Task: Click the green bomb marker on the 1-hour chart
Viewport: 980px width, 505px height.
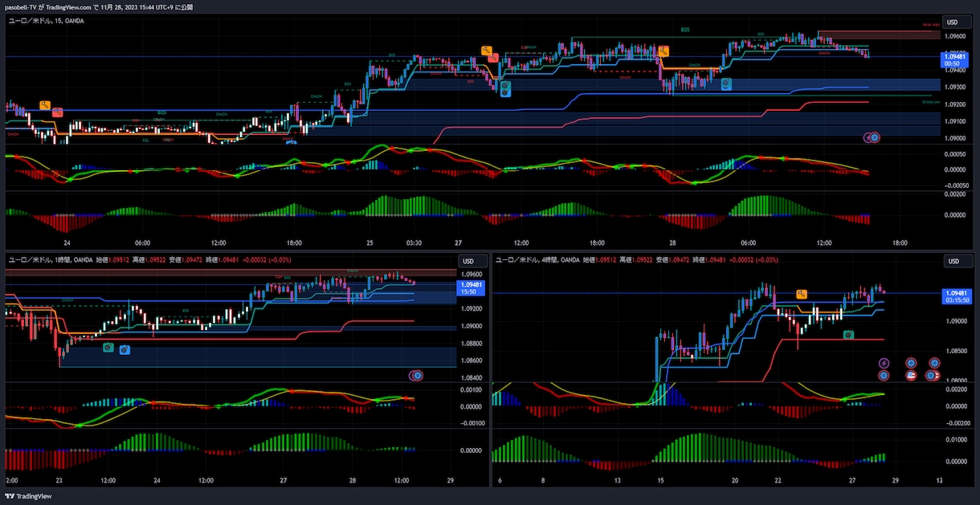Action: click(x=108, y=347)
